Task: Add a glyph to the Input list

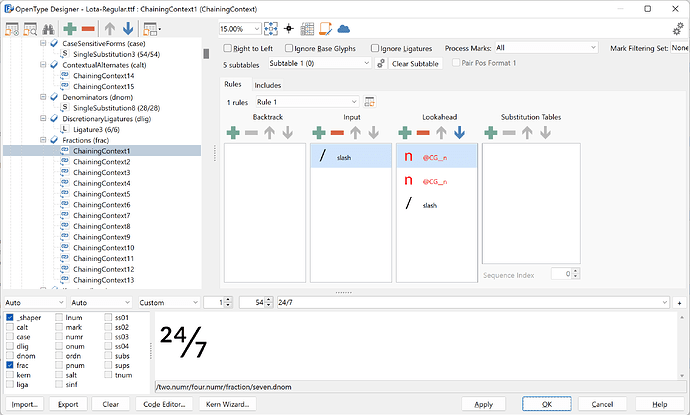Action: pyautogui.click(x=319, y=132)
